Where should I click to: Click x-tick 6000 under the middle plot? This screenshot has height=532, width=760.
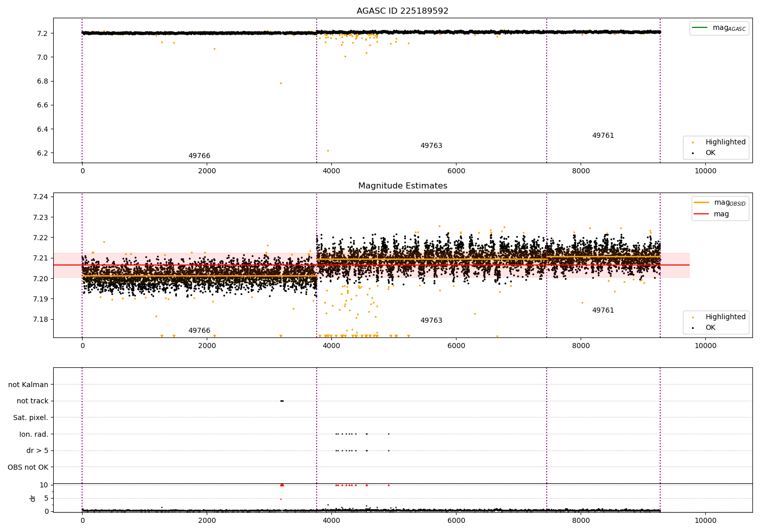tap(456, 346)
